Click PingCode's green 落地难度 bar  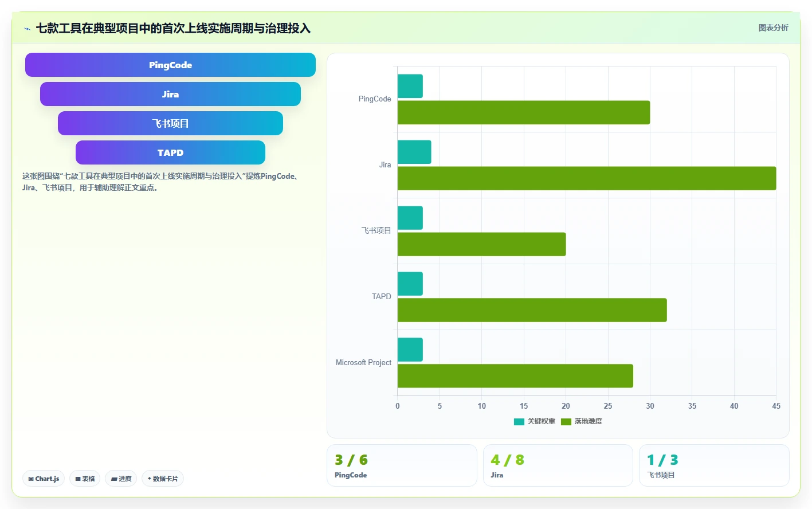pyautogui.click(x=524, y=112)
